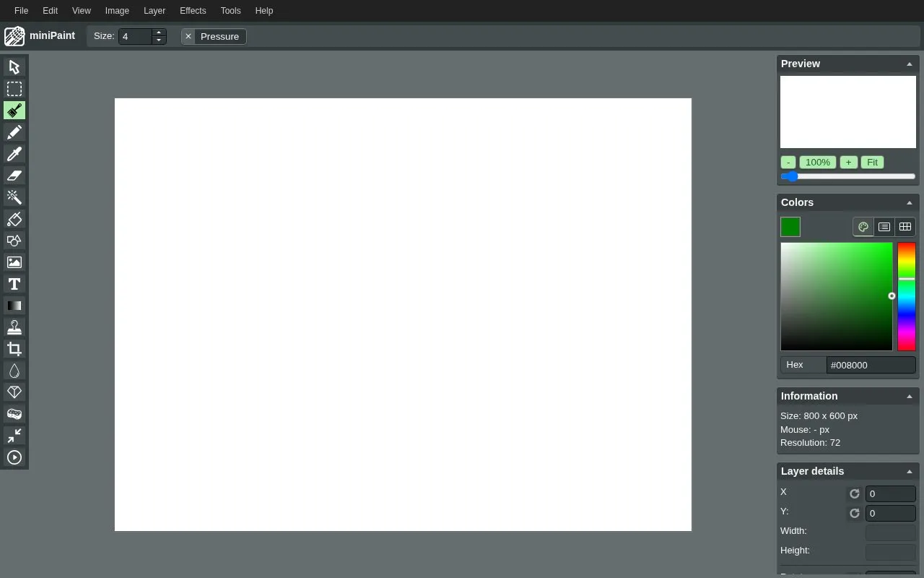The width and height of the screenshot is (924, 578).
Task: Toggle the Pressure option
Action: coord(214,36)
